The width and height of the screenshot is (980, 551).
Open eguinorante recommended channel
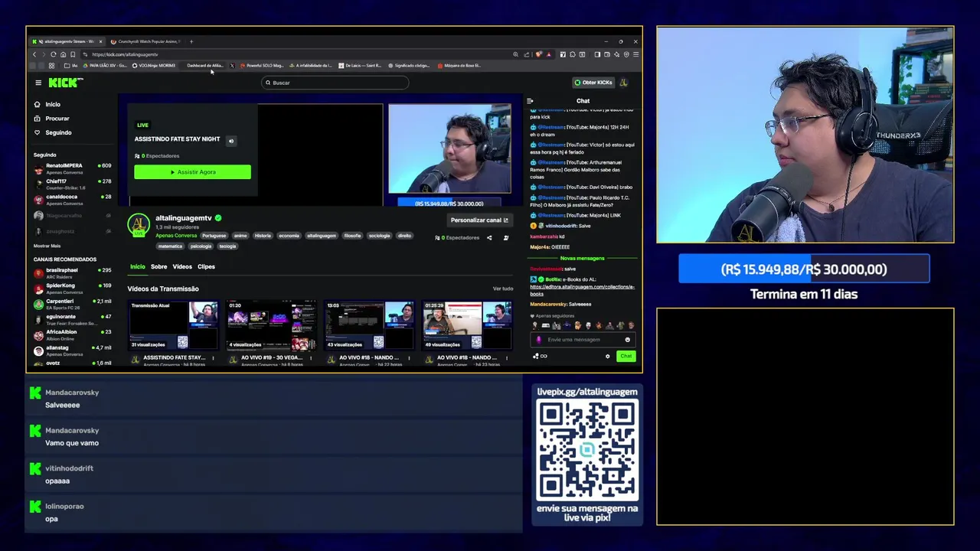click(72, 319)
